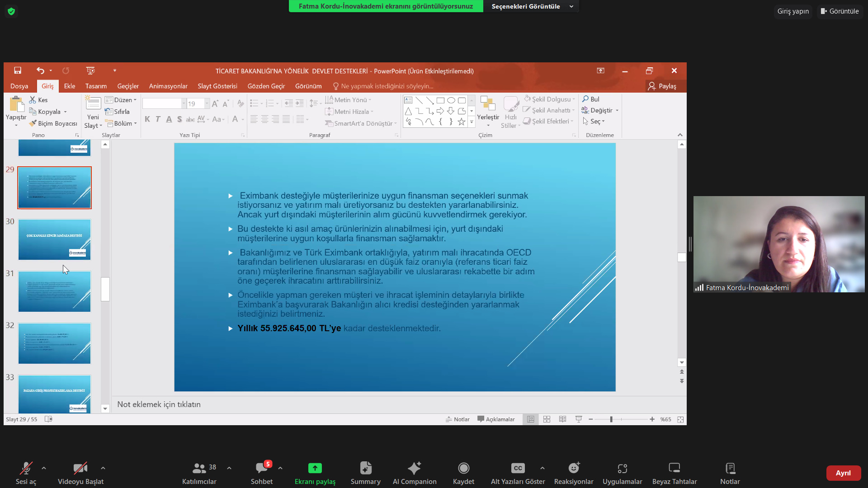Image resolution: width=868 pixels, height=488 pixels.
Task: Select slide 31 thumbnail
Action: tap(54, 291)
